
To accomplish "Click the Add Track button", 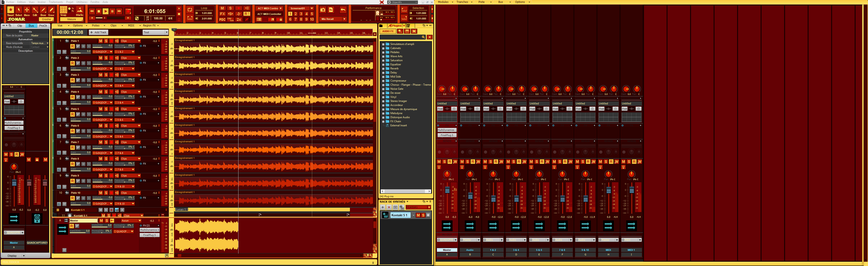I will click(x=98, y=32).
